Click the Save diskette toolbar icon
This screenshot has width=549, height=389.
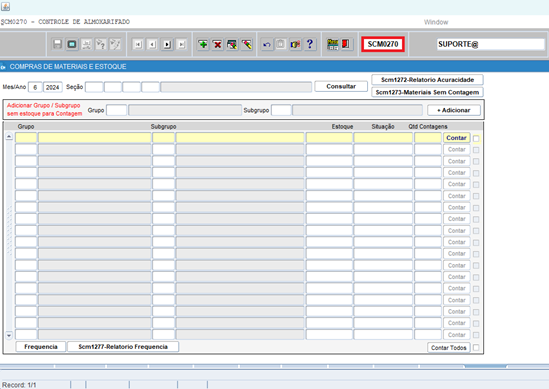(57, 44)
